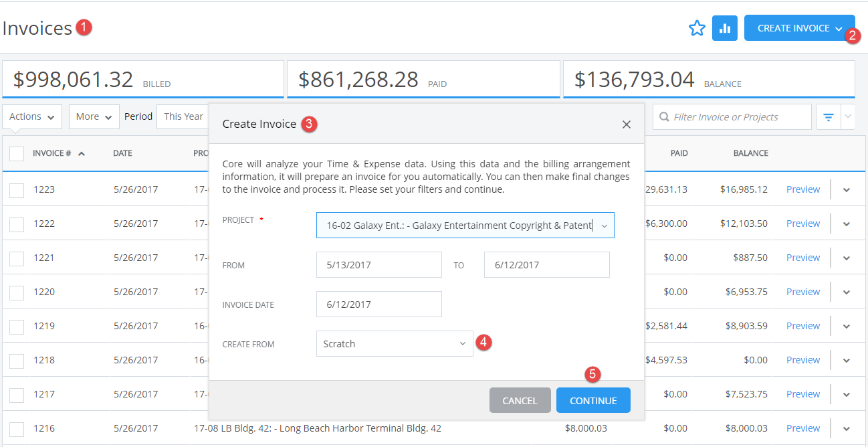Click Preview link for invoice 1221
The image size is (868, 447).
click(x=802, y=257)
